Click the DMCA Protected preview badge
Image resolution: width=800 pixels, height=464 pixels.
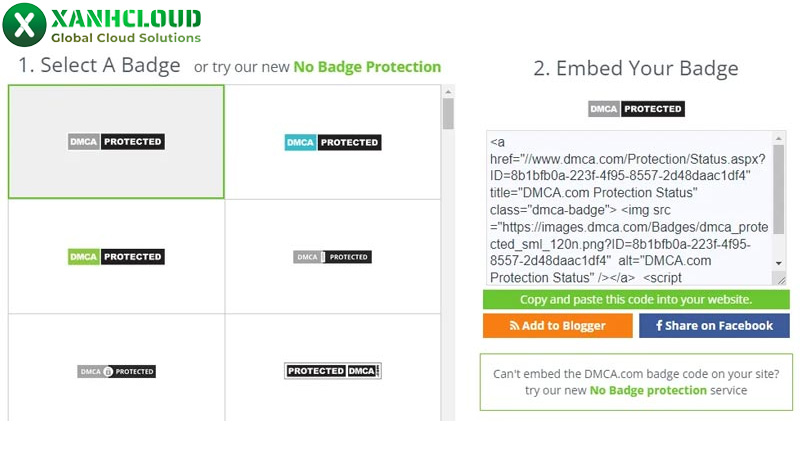[636, 109]
